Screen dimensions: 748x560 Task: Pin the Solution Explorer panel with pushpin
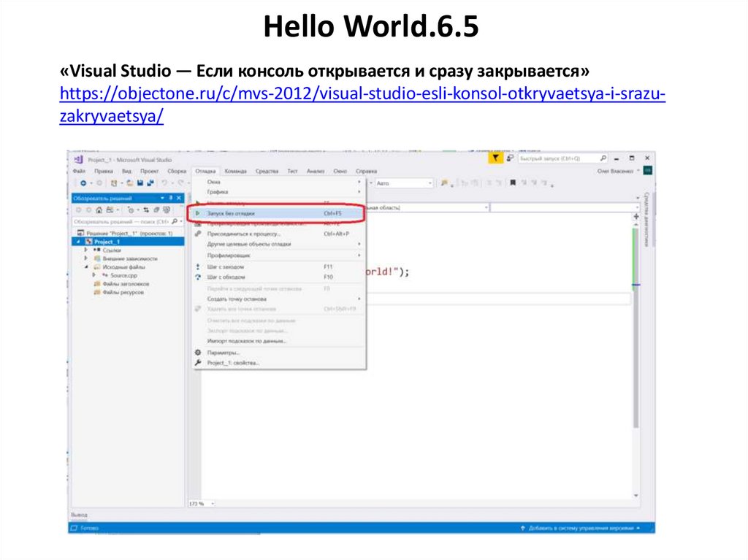coord(170,198)
